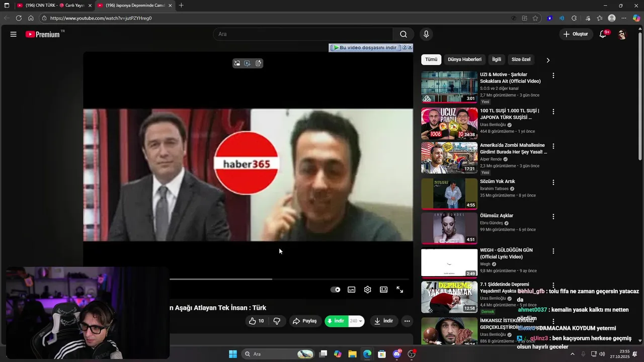Open browser extensions puzzle icon

(574, 18)
